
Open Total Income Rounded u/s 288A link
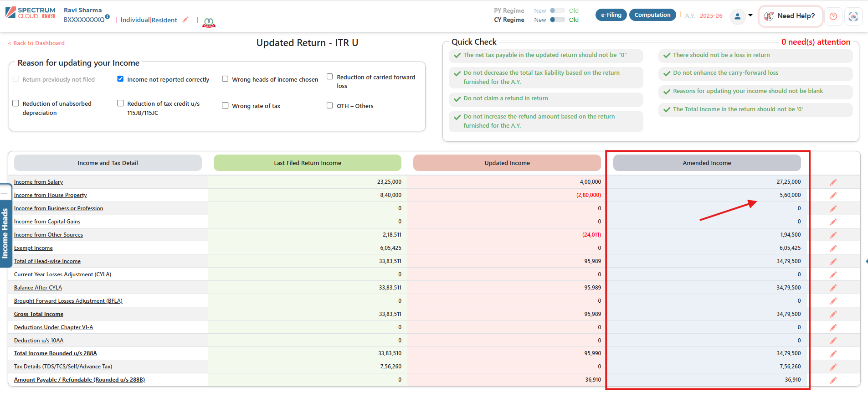tap(55, 353)
